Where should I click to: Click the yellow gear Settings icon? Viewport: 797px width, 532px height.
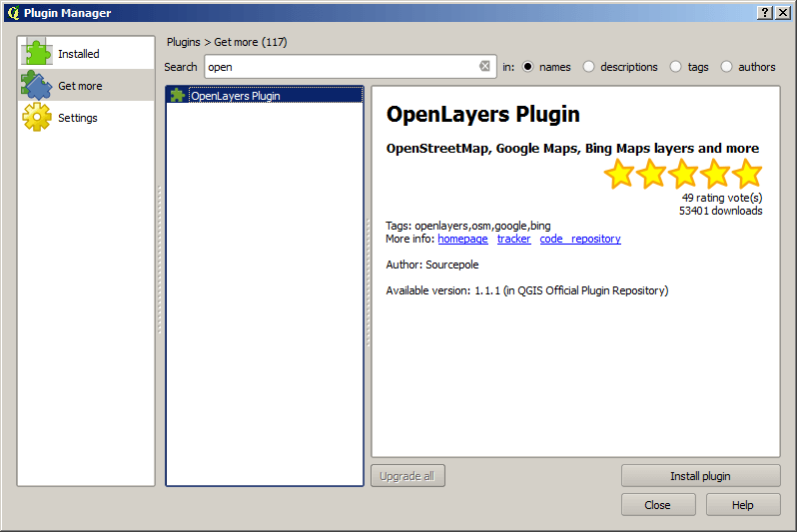[x=37, y=117]
